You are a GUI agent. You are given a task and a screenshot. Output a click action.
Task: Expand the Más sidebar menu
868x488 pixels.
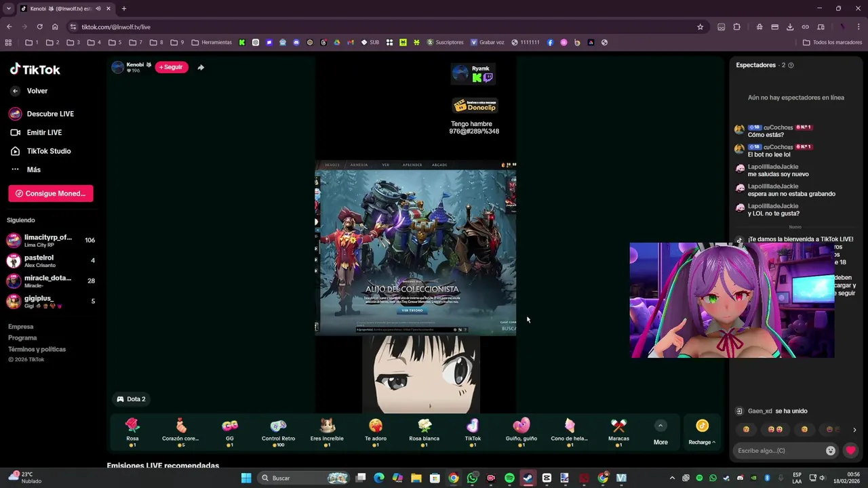[26, 169]
